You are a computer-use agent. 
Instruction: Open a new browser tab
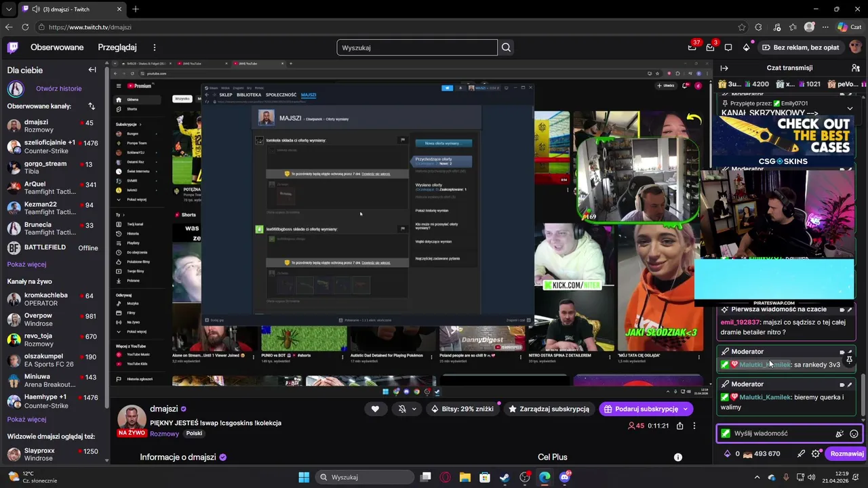136,9
